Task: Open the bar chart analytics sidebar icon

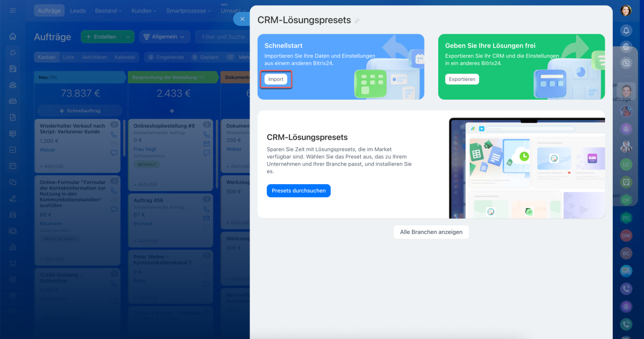Action: click(x=13, y=247)
